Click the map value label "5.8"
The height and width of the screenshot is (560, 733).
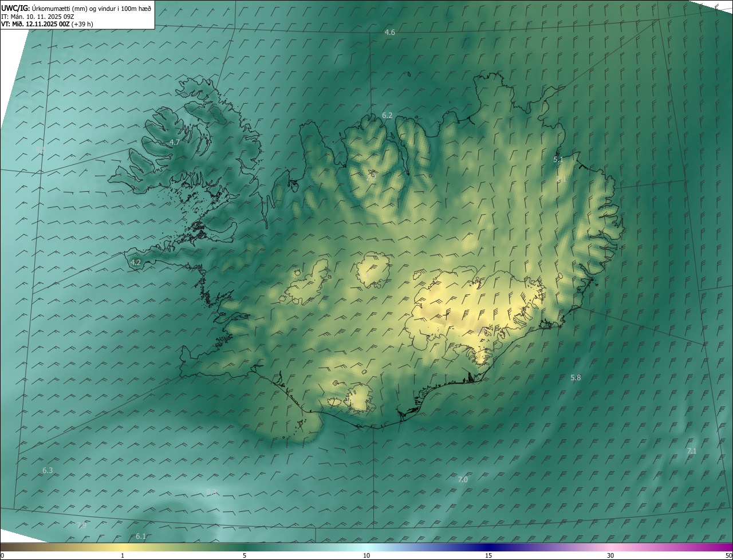576,378
